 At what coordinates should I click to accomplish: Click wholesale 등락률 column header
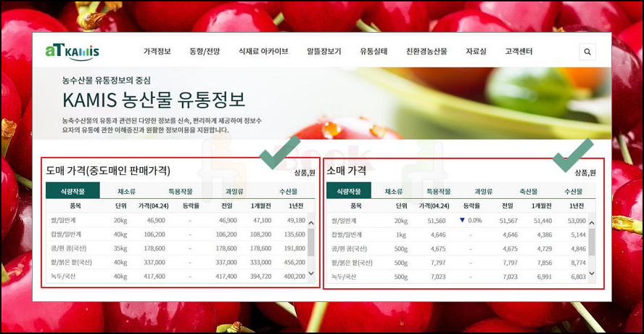coord(191,205)
